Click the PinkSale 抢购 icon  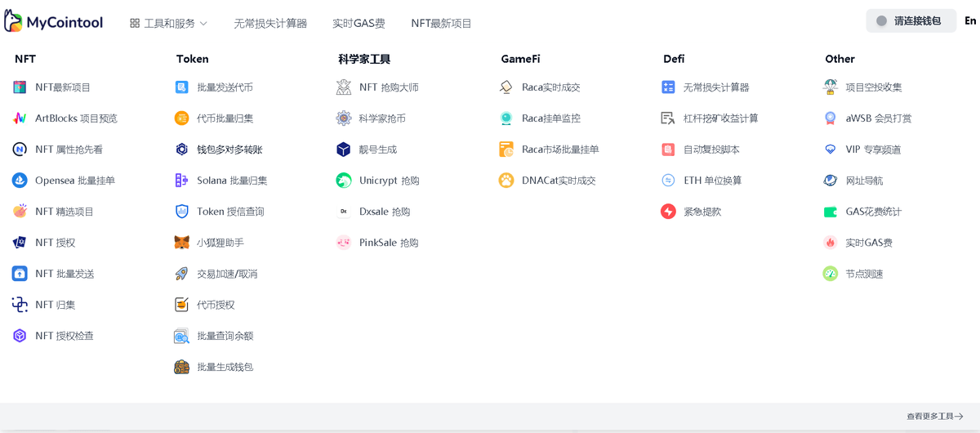click(344, 243)
